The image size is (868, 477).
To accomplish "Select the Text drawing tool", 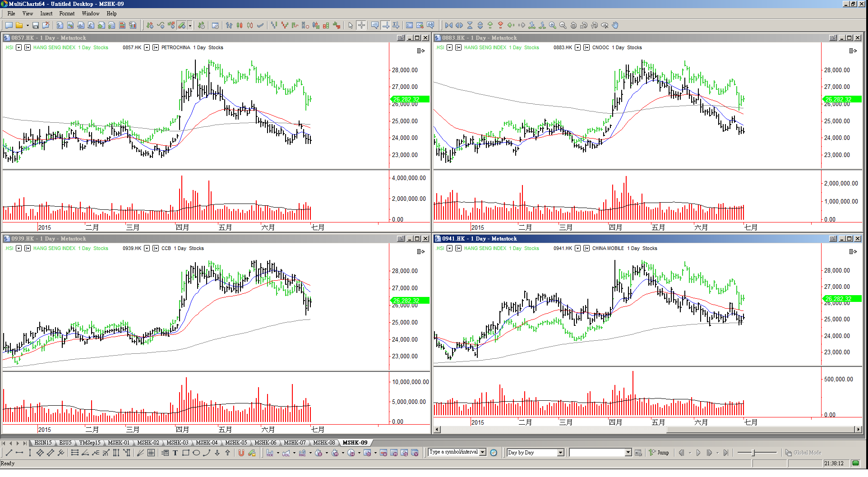I will pyautogui.click(x=175, y=453).
